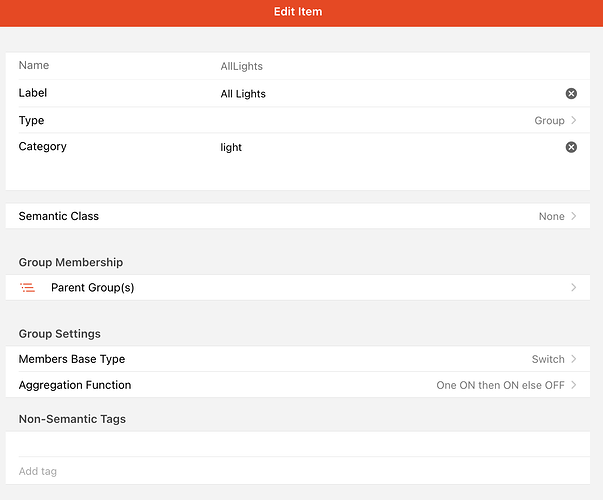The height and width of the screenshot is (500, 603).
Task: Click the chevron next to the aggregation function value
Action: coord(573,385)
